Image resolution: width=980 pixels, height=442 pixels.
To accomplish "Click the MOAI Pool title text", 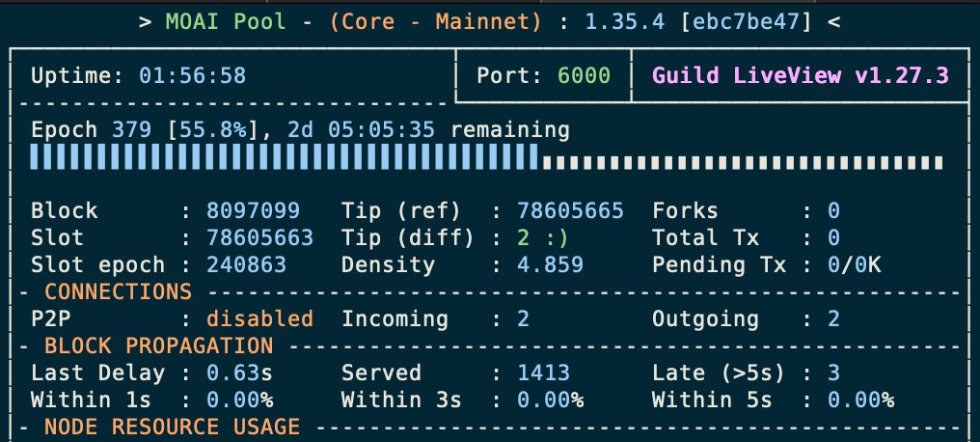I will pos(226,22).
